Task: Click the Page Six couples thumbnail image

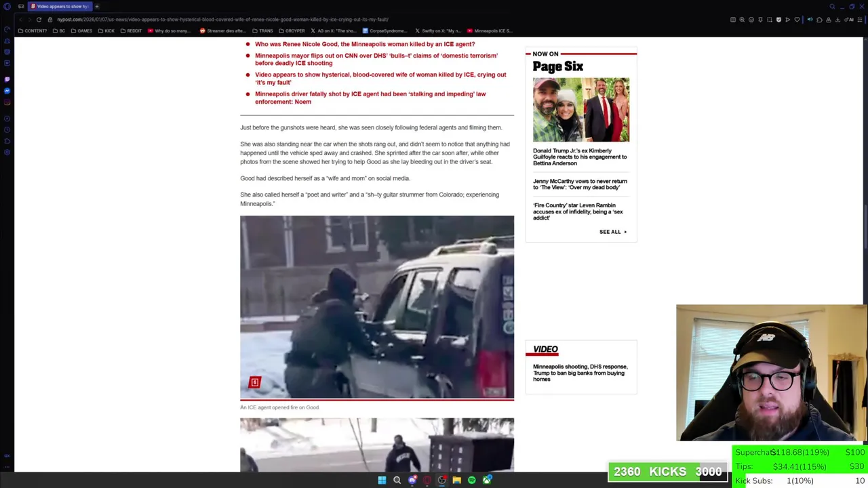Action: (581, 110)
